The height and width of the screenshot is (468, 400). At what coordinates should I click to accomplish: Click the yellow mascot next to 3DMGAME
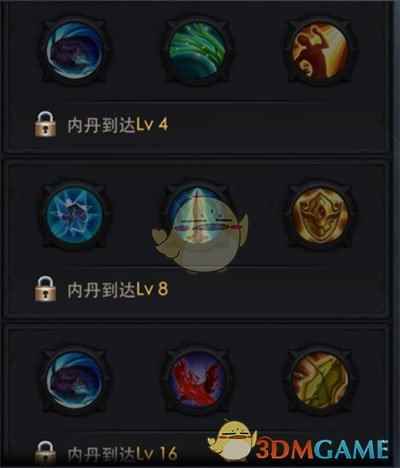tap(232, 440)
